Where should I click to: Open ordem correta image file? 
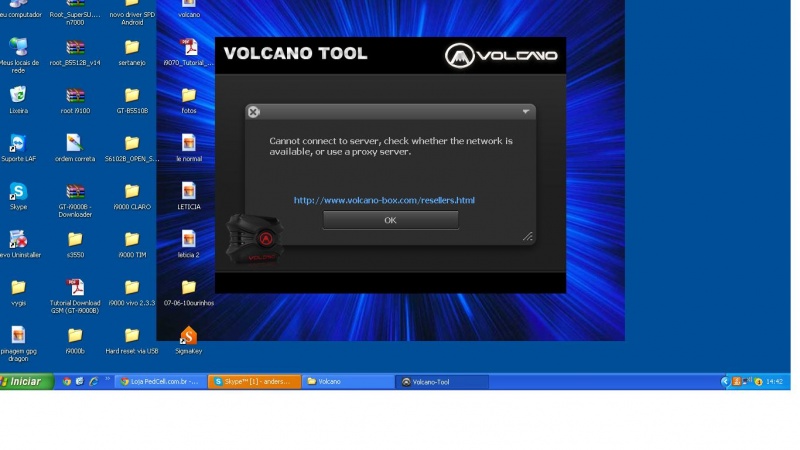click(75, 148)
